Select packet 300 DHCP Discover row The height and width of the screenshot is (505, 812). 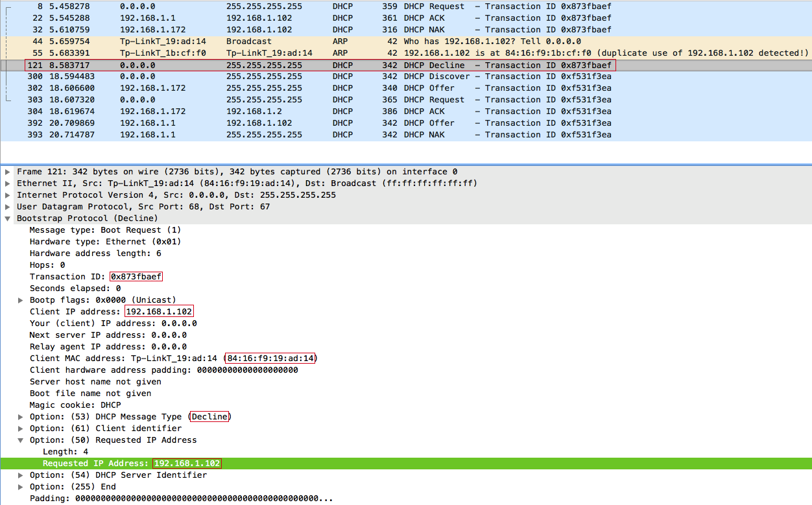(x=406, y=76)
